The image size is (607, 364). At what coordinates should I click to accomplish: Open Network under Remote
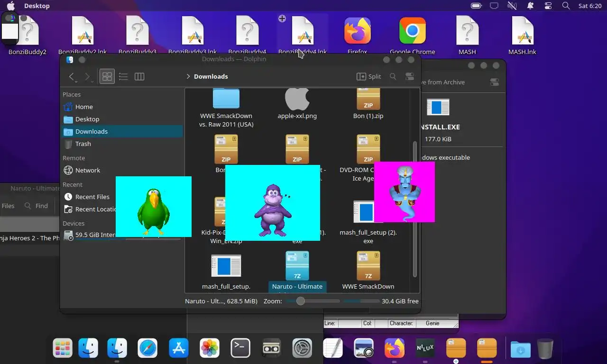click(x=122, y=170)
